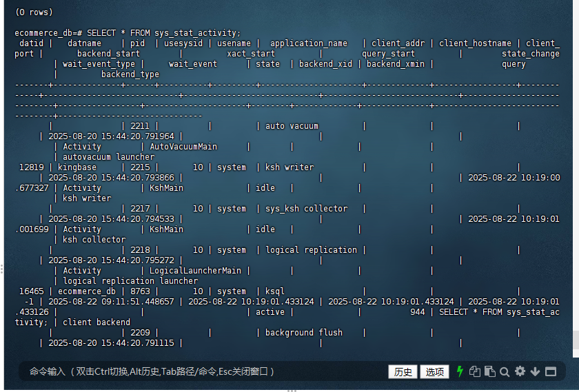Click the 'logical replication launcher' backend type
This screenshot has width=579, height=392.
click(x=130, y=281)
